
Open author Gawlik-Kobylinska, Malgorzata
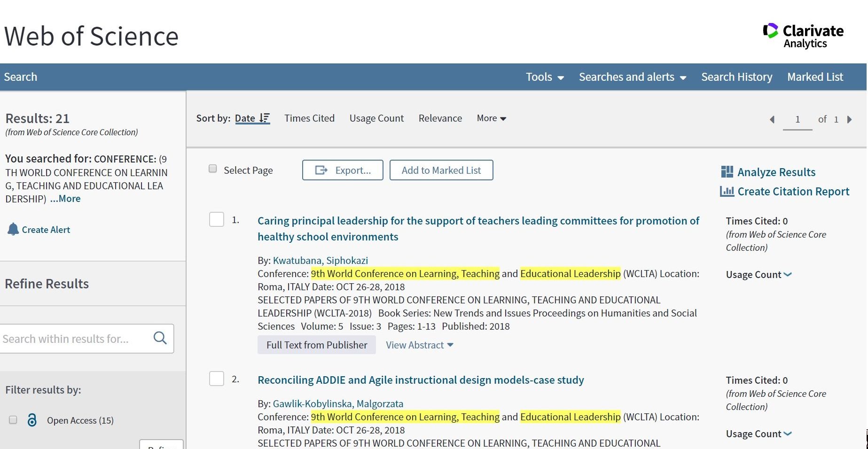click(x=338, y=404)
